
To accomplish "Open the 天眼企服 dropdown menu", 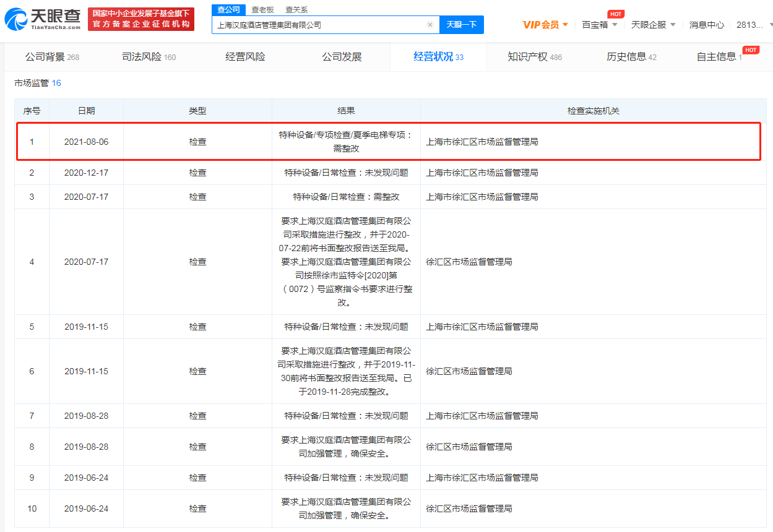I will tap(654, 25).
